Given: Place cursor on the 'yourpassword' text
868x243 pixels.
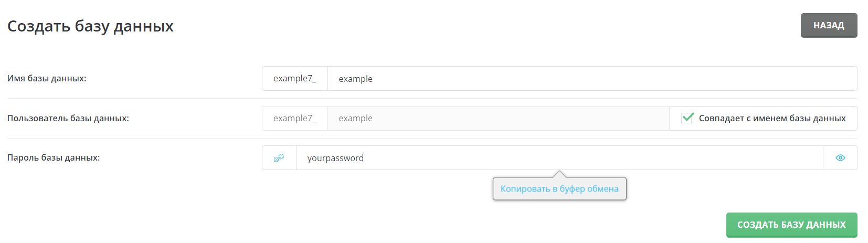Looking at the screenshot, I should (335, 158).
